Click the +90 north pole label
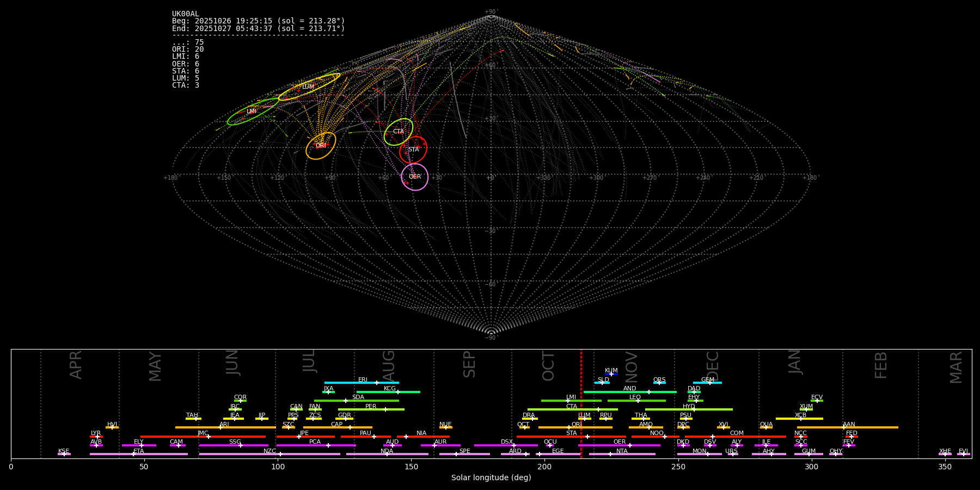The height and width of the screenshot is (490, 980). click(491, 12)
